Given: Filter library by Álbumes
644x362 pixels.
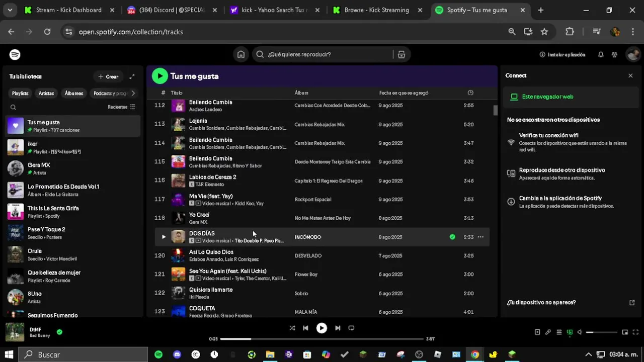Looking at the screenshot, I should tap(73, 93).
